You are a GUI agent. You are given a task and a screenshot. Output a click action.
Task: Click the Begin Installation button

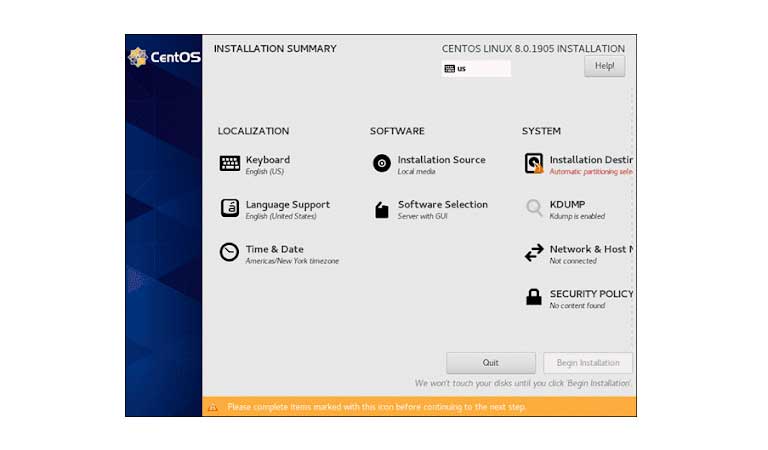coord(588,363)
